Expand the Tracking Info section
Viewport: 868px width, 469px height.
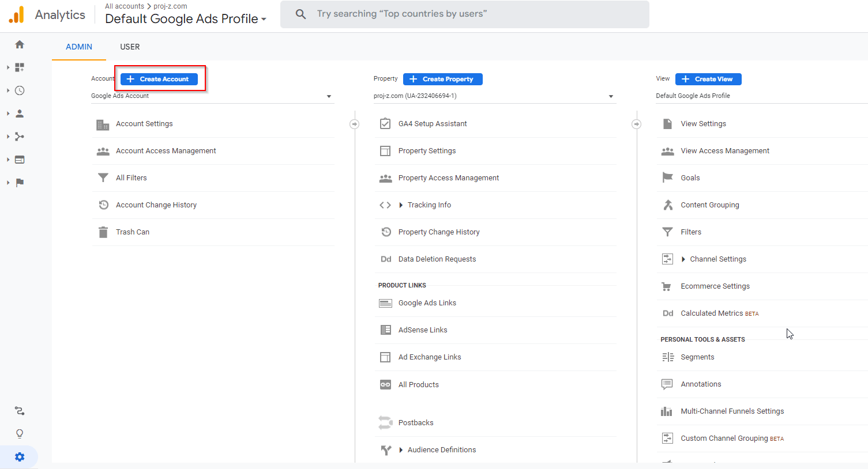429,205
